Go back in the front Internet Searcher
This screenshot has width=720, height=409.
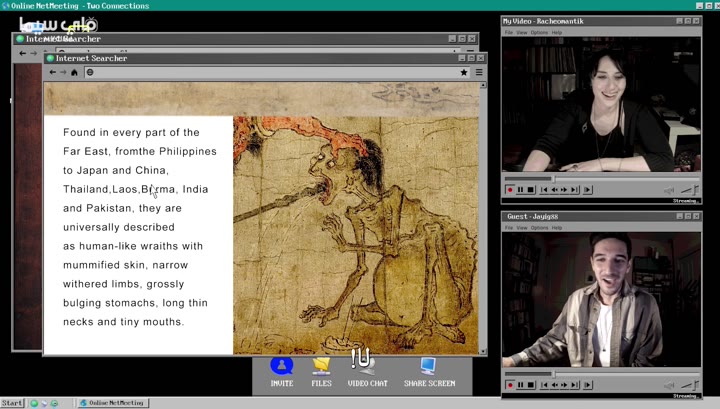tap(52, 73)
